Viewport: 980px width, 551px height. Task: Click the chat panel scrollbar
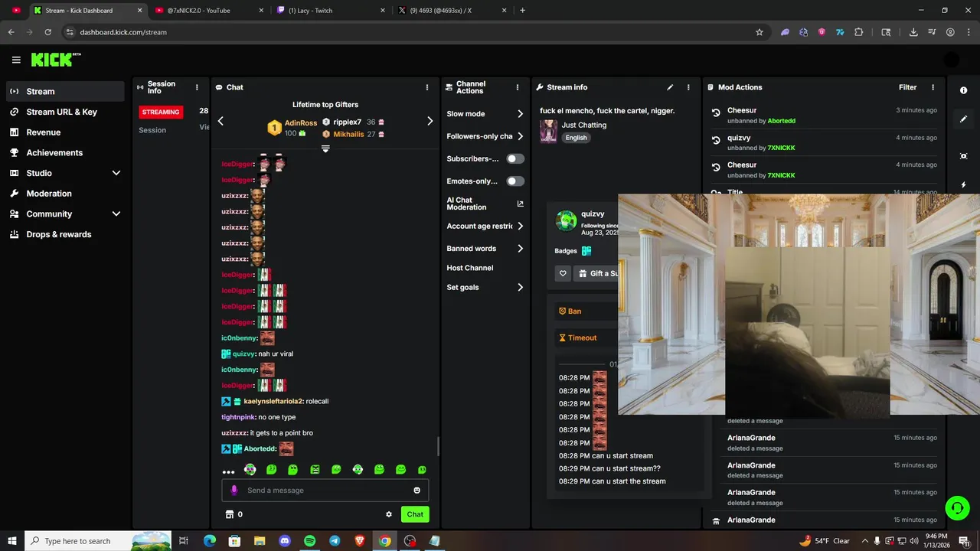pos(438,446)
